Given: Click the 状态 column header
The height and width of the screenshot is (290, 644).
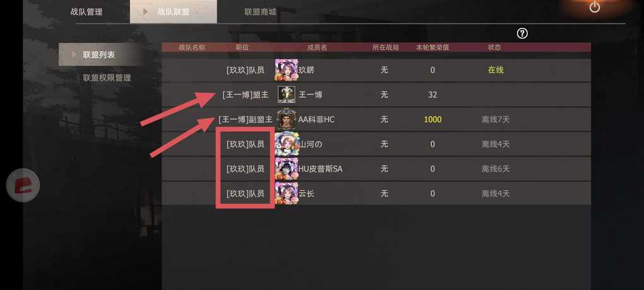Looking at the screenshot, I should pos(494,47).
